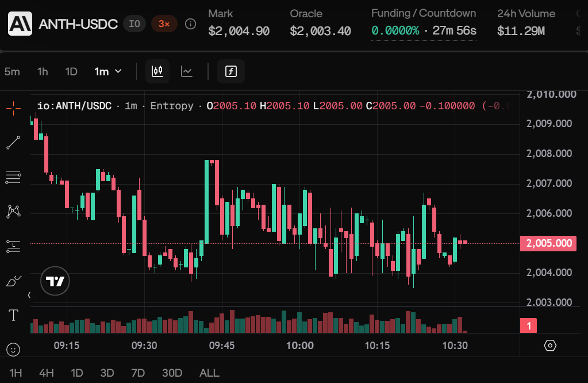Image resolution: width=588 pixels, height=383 pixels.
Task: Click the red volume value 1 label
Action: tap(528, 325)
